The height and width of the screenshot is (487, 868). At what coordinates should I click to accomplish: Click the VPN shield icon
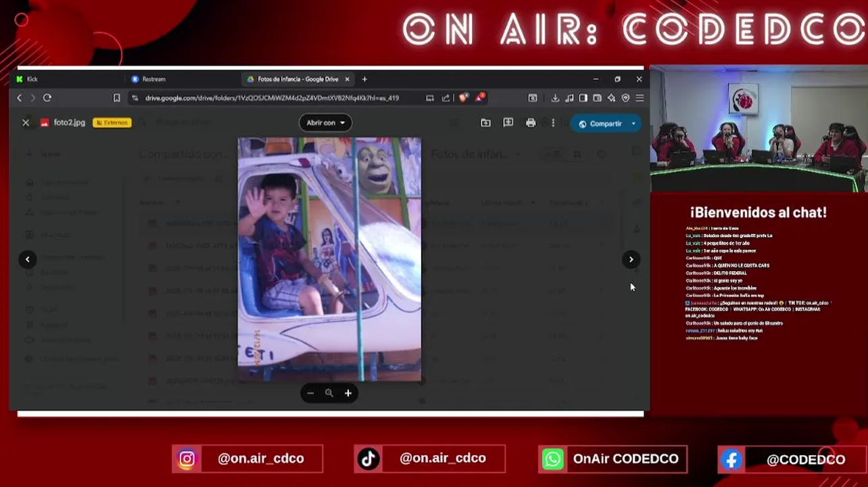pyautogui.click(x=625, y=98)
